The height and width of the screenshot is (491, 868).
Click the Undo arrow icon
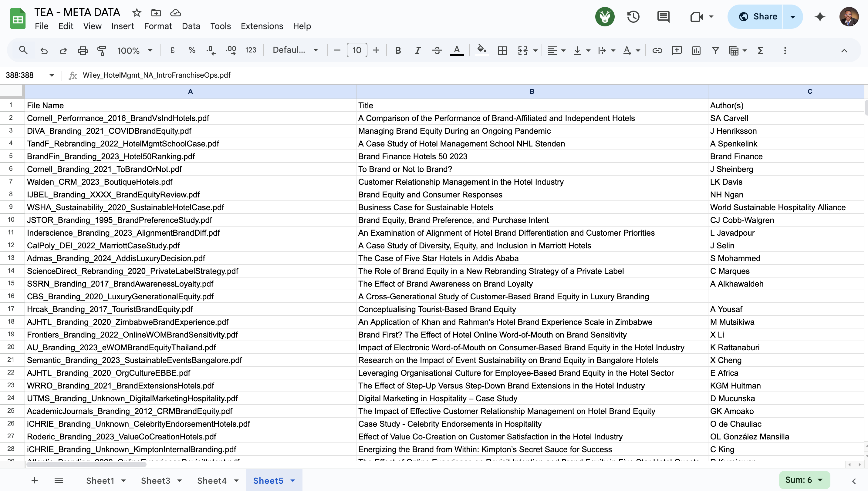(x=44, y=50)
